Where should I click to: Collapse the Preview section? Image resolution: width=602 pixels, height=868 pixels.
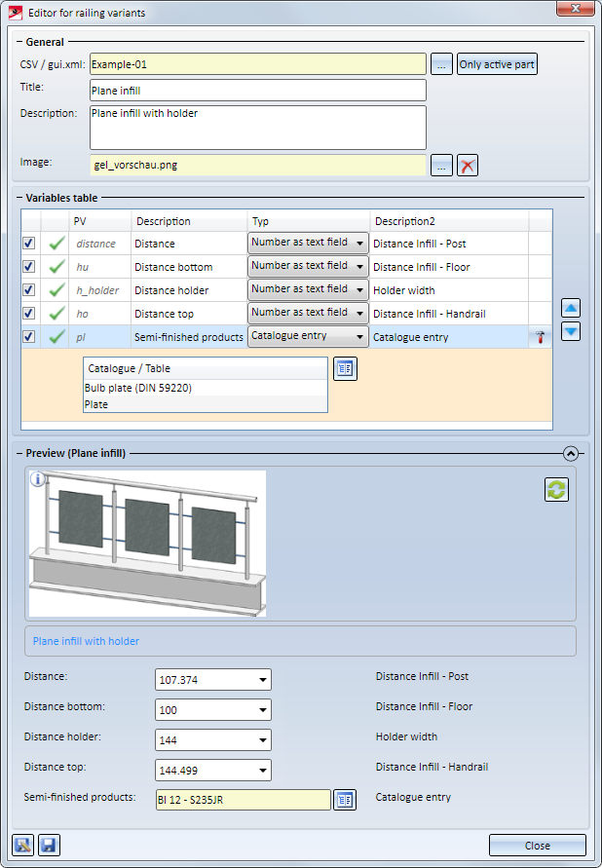(571, 453)
